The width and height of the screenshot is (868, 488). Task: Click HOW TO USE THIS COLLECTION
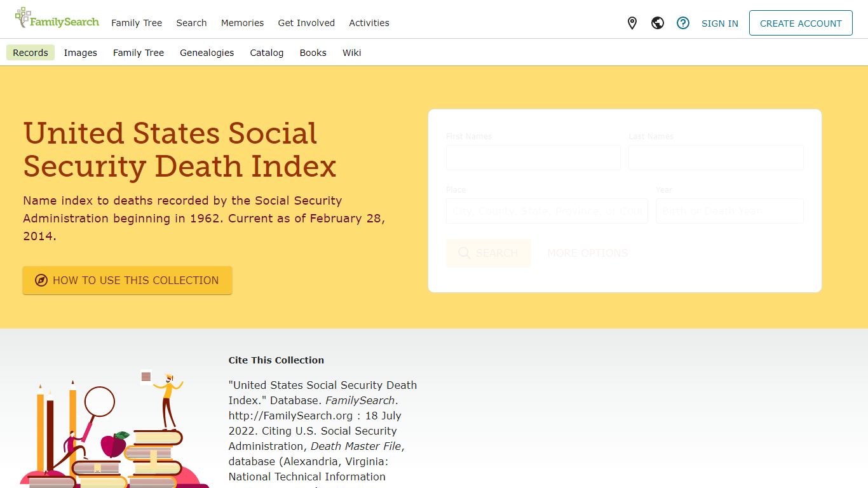127,280
